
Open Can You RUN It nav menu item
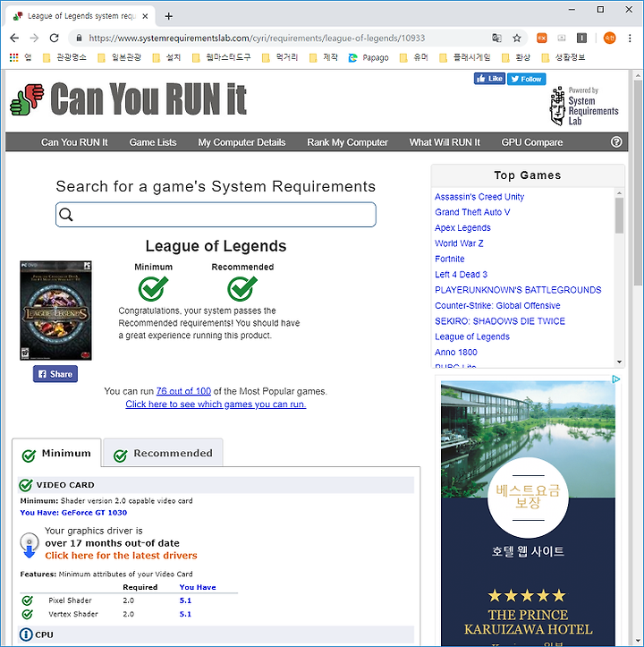(x=74, y=142)
